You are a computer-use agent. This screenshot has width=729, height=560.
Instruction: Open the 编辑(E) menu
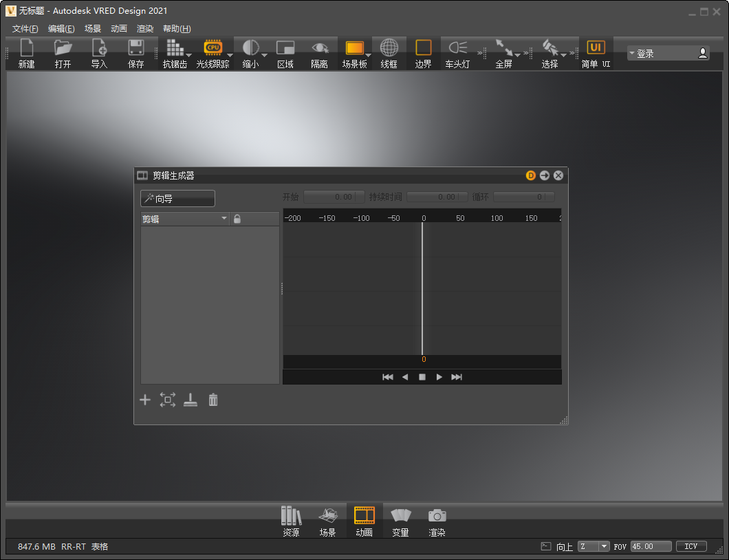(61, 29)
